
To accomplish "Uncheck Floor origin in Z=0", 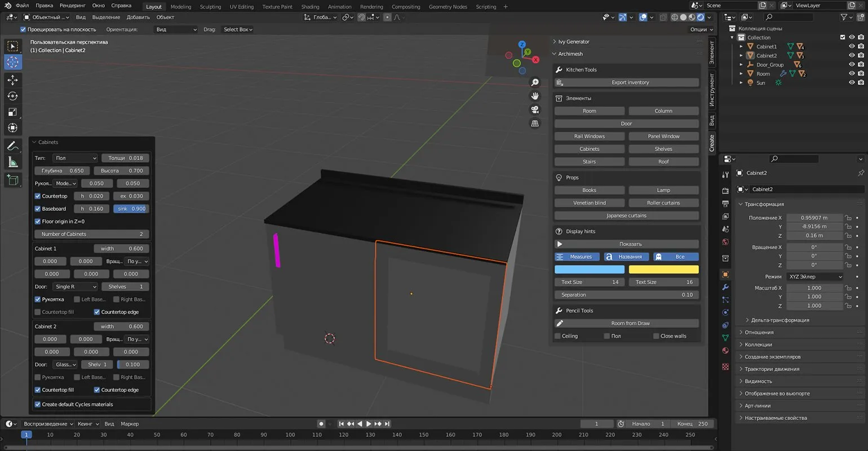I will [x=38, y=222].
